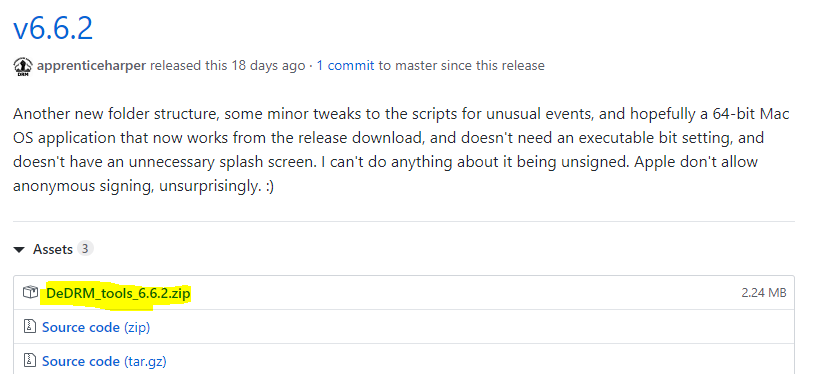Viewport: 827px width, 374px height.
Task: Click the 18 days ago release timestamp
Action: point(267,66)
